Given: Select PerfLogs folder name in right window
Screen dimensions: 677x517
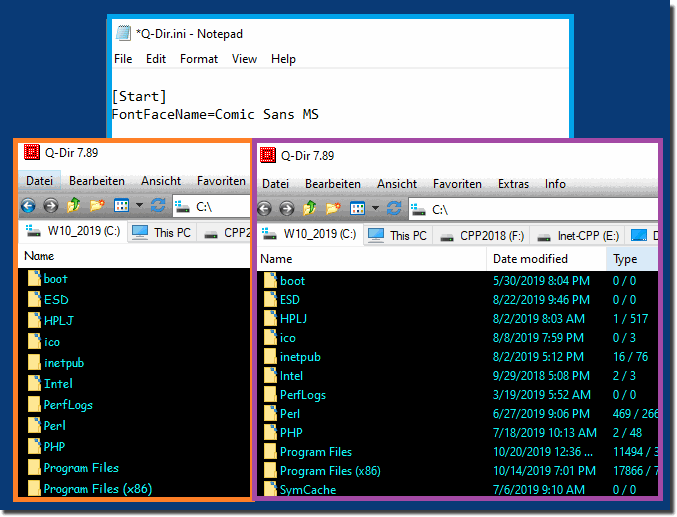Looking at the screenshot, I should coord(303,395).
